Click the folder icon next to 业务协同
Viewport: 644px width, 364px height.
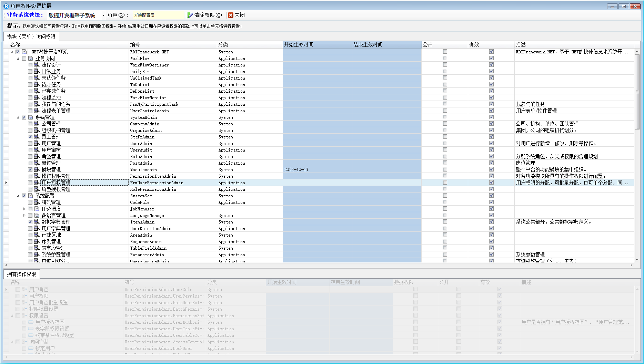[x=31, y=59]
